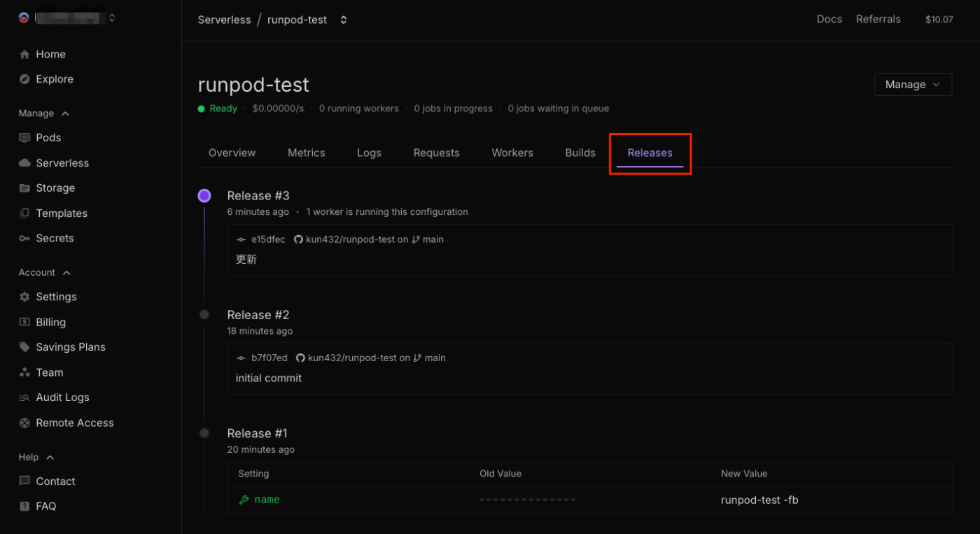Click the Release #1 timeline dot
Screen dimensions: 980x534
(204, 433)
